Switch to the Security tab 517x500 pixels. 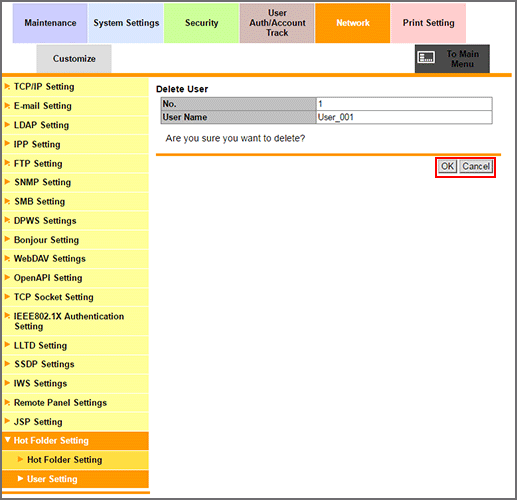(201, 23)
